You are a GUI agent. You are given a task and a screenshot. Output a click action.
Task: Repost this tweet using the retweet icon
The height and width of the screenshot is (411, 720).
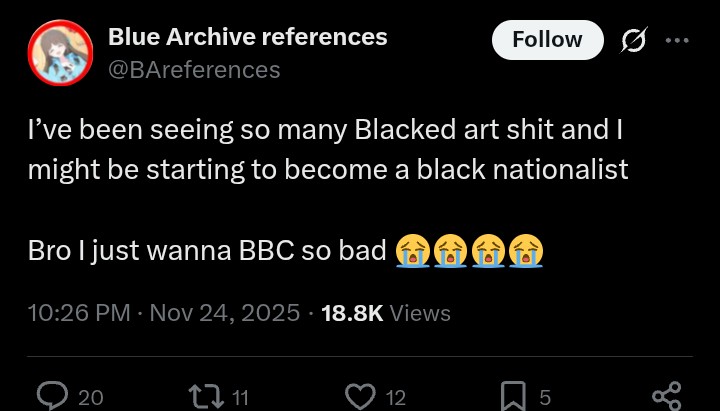(204, 396)
